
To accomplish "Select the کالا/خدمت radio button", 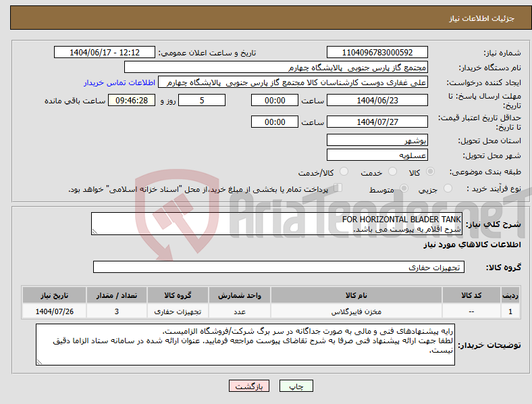I will pyautogui.click(x=344, y=172).
